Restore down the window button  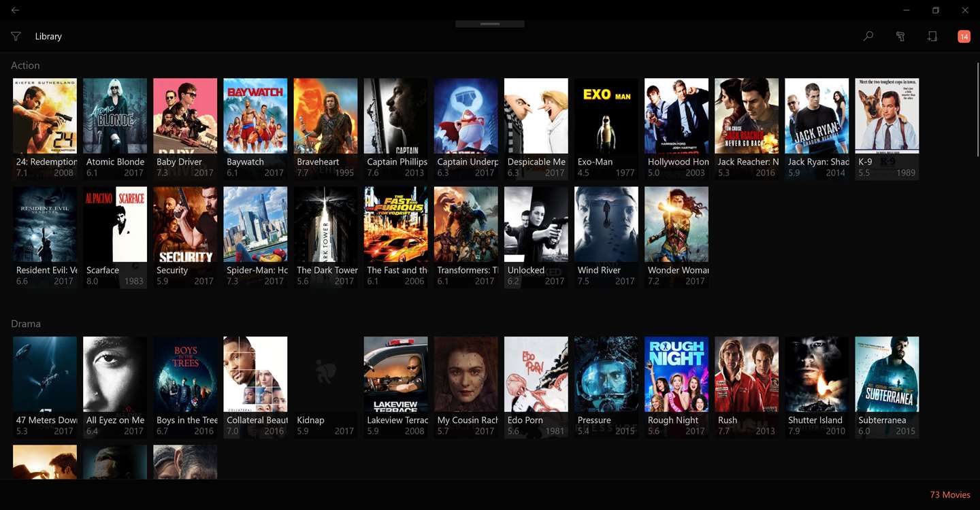[936, 10]
